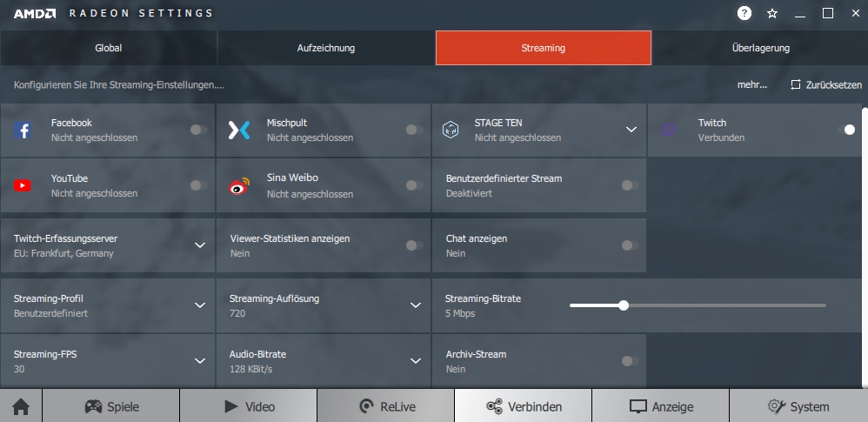
Task: Click the Zurücksetzen button
Action: (x=826, y=84)
